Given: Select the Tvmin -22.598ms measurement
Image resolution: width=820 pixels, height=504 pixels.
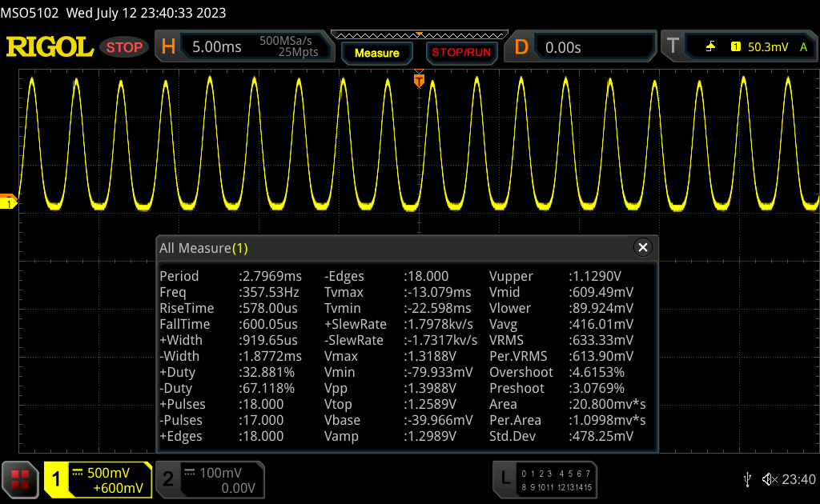Looking at the screenshot, I should 398,308.
